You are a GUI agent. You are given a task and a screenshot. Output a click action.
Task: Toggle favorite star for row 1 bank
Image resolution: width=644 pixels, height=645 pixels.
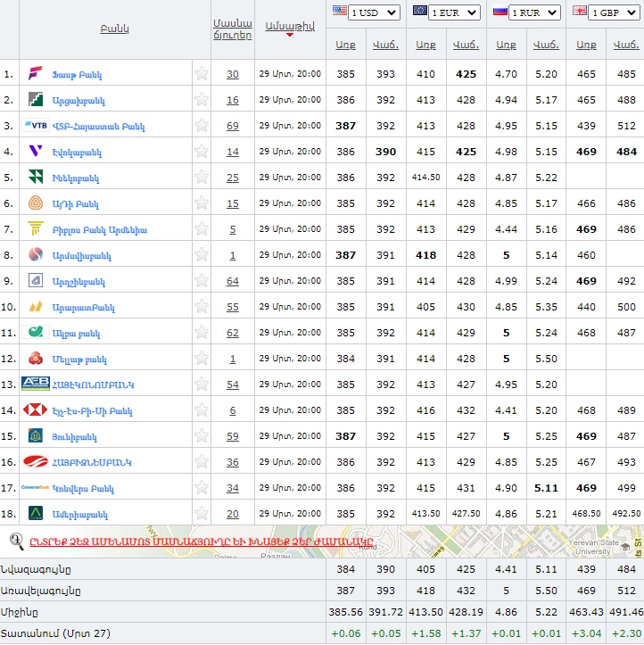click(202, 74)
